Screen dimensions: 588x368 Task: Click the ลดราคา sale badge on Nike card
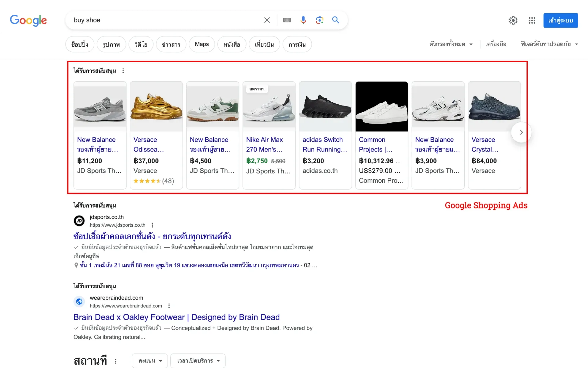pyautogui.click(x=257, y=89)
